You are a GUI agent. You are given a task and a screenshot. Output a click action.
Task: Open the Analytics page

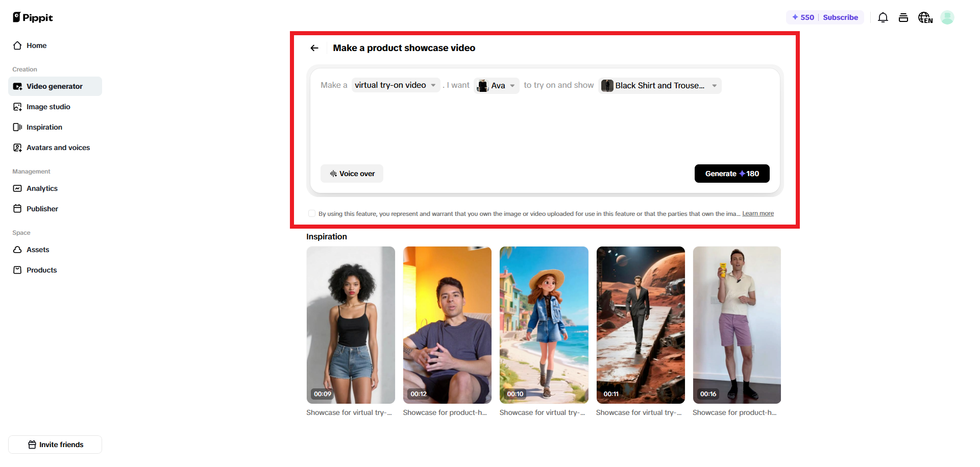pyautogui.click(x=42, y=188)
